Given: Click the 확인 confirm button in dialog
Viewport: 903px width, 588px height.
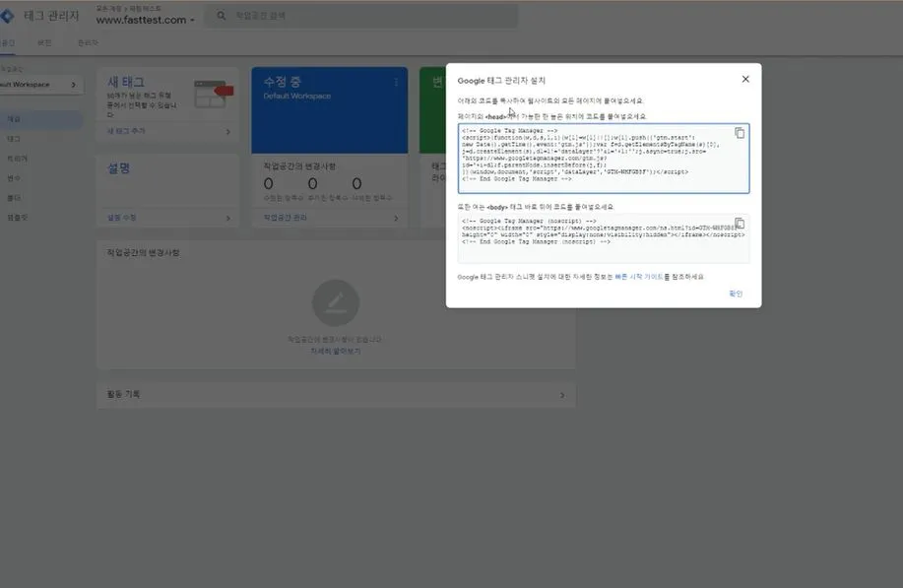Looking at the screenshot, I should point(736,294).
